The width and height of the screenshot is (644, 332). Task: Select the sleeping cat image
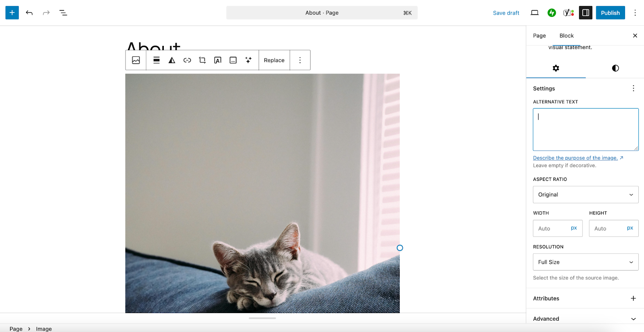(x=262, y=193)
